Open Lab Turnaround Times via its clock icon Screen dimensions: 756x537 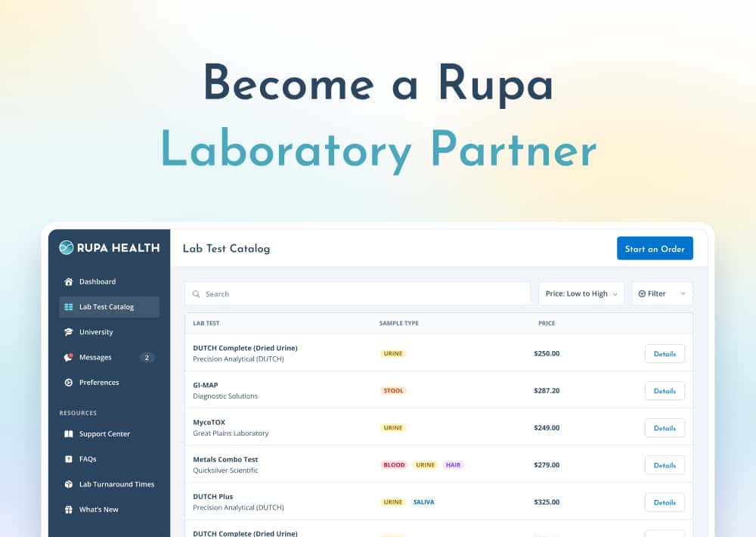pyautogui.click(x=68, y=484)
